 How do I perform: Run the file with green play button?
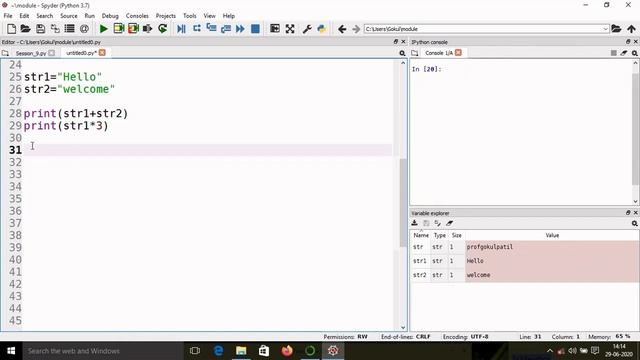tap(104, 29)
